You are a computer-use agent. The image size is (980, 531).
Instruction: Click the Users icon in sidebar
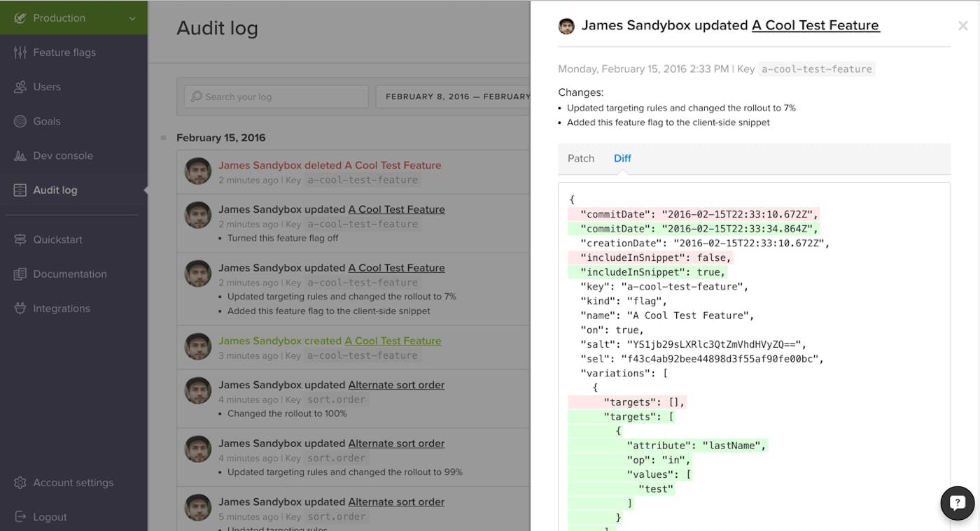20,87
